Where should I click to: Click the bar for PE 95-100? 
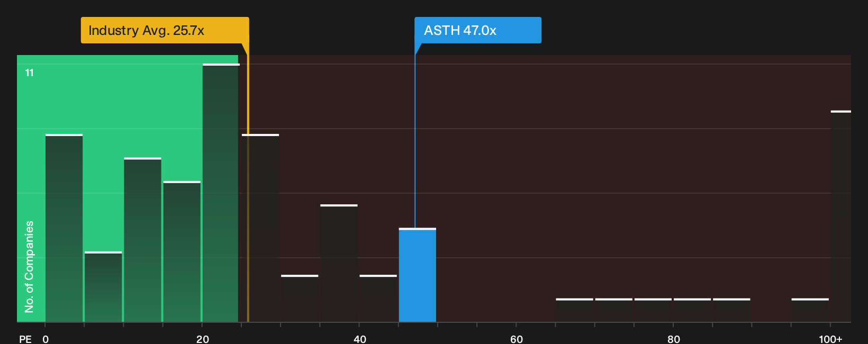[810, 310]
